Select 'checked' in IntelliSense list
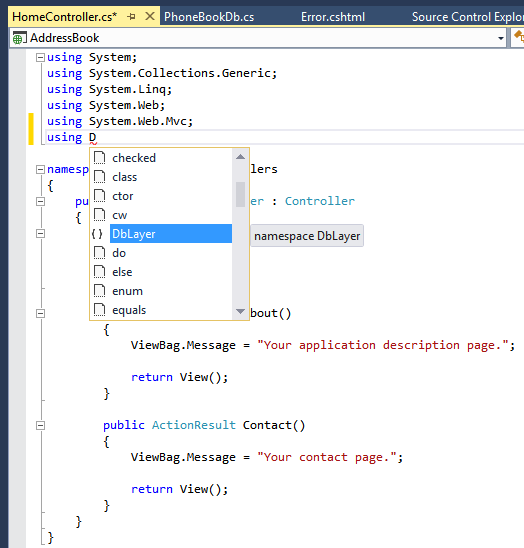Screen dimensions: 524x548 (161, 158)
